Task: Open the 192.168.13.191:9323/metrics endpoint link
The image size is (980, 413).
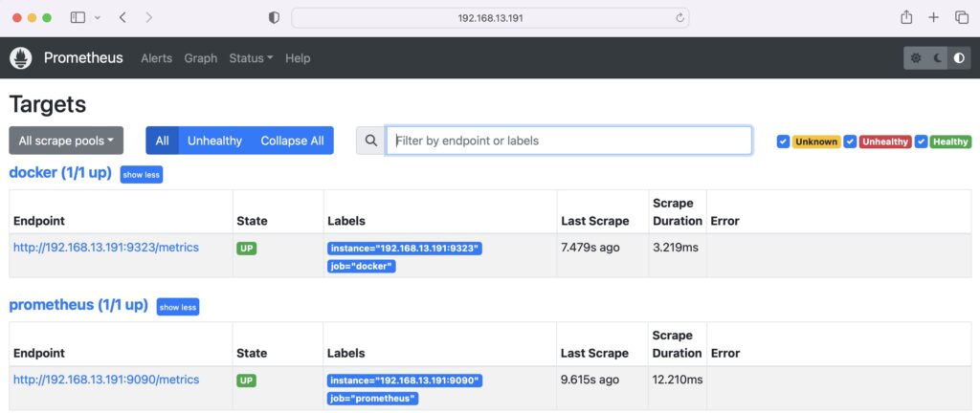Action: point(106,248)
